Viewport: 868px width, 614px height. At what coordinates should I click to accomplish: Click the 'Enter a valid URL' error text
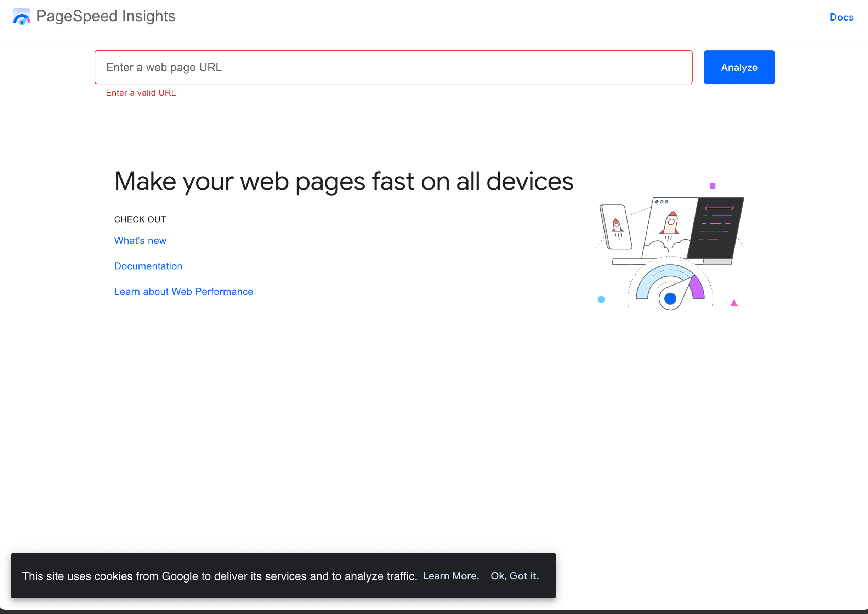coord(141,93)
